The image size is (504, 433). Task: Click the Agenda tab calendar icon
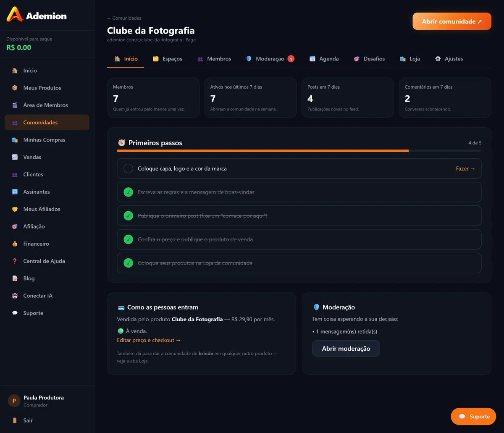[x=312, y=59]
